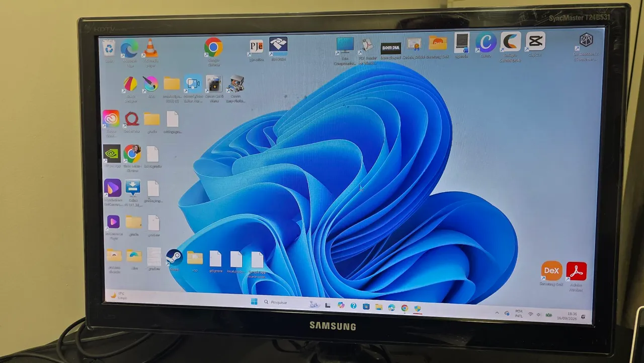The image size is (644, 363).
Task: Open the Copilot icon on the taskbar
Action: [x=341, y=305]
